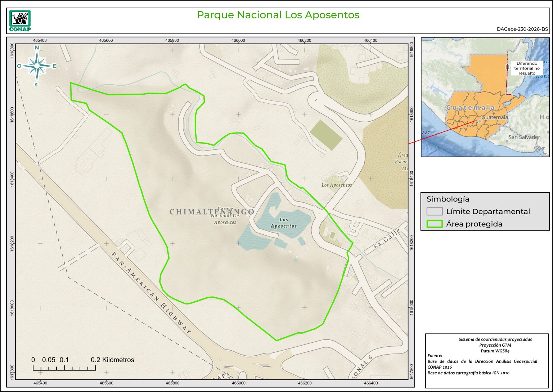This screenshot has height=392, width=553.
Task: Click the Los Aposentos lake label
Action: click(284, 223)
